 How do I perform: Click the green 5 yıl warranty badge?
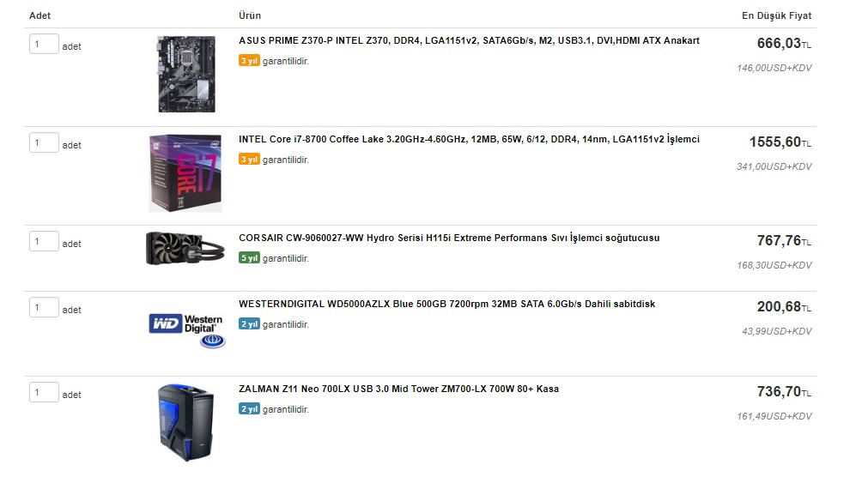[x=249, y=258]
